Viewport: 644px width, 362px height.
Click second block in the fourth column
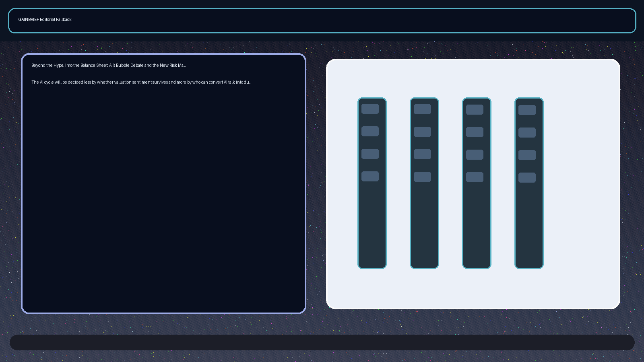[x=527, y=133]
